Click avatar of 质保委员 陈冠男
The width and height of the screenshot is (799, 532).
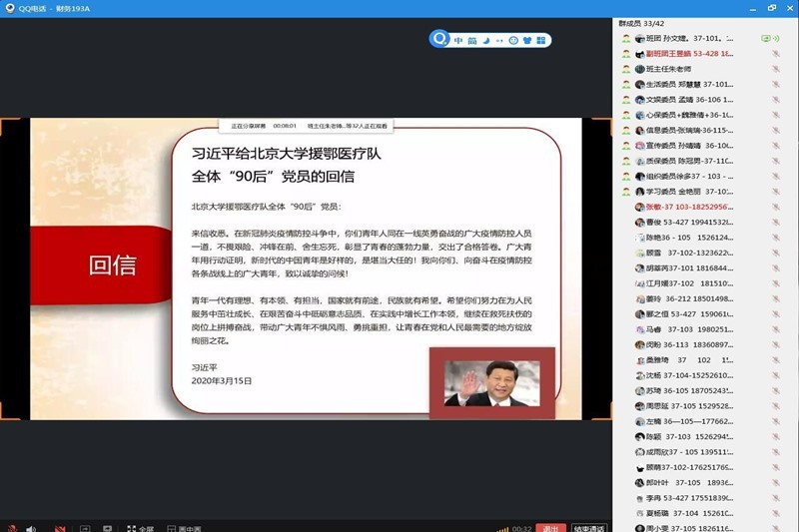(640, 161)
